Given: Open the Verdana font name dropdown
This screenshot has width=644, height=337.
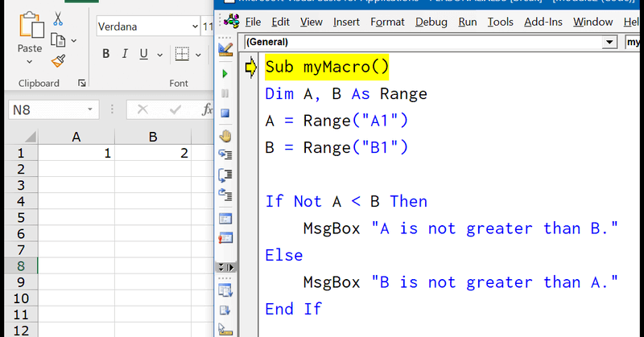Looking at the screenshot, I should [x=195, y=27].
